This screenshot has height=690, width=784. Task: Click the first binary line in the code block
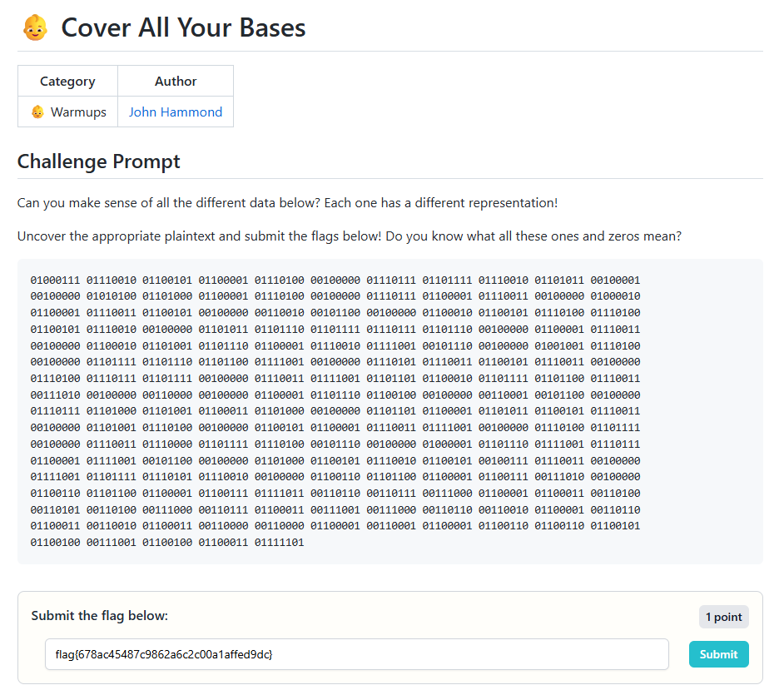(x=335, y=280)
